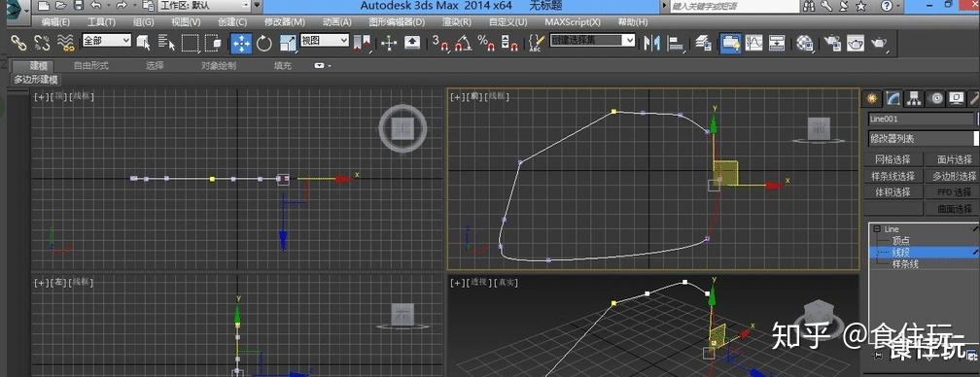
Task: Select the Unlink Selection broken chain tool
Action: (42, 43)
